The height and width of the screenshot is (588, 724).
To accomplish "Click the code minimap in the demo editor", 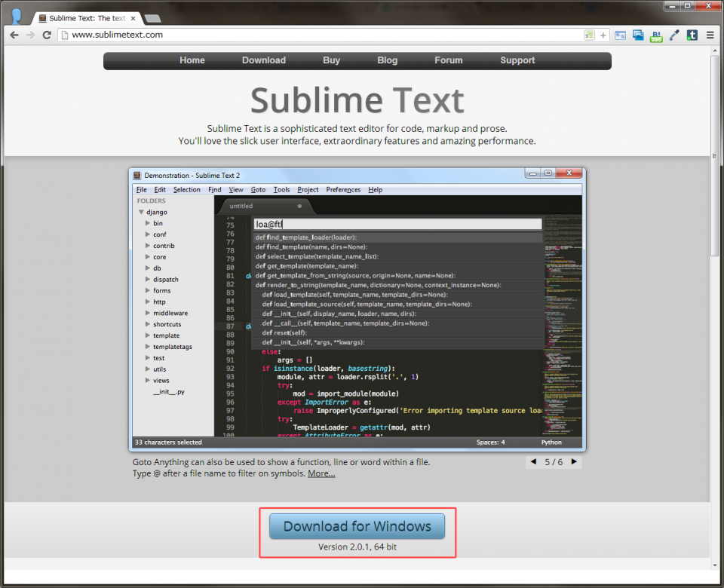I will (563, 325).
